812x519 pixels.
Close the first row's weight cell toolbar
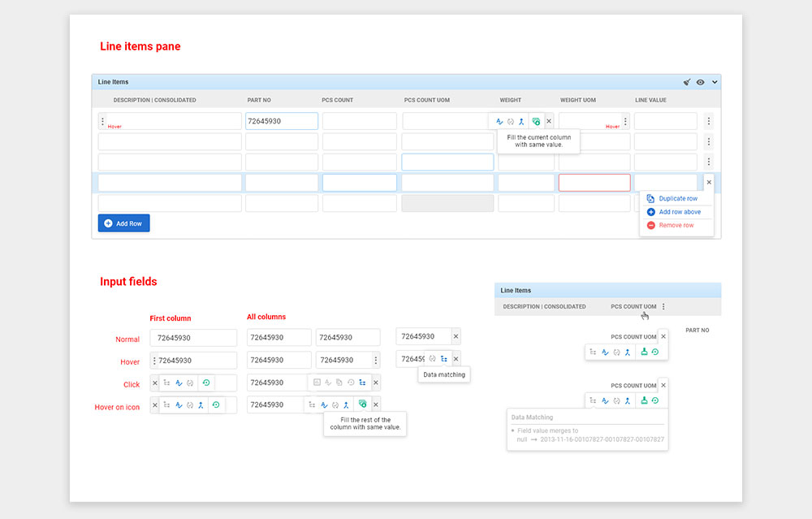point(549,121)
